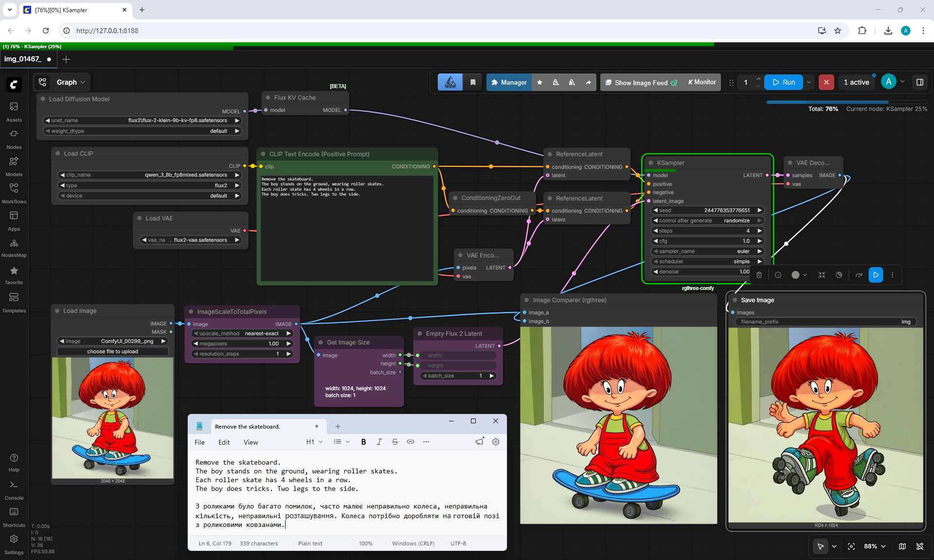This screenshot has height=560, width=934.
Task: Click the filename_prefix input field
Action: click(x=826, y=322)
